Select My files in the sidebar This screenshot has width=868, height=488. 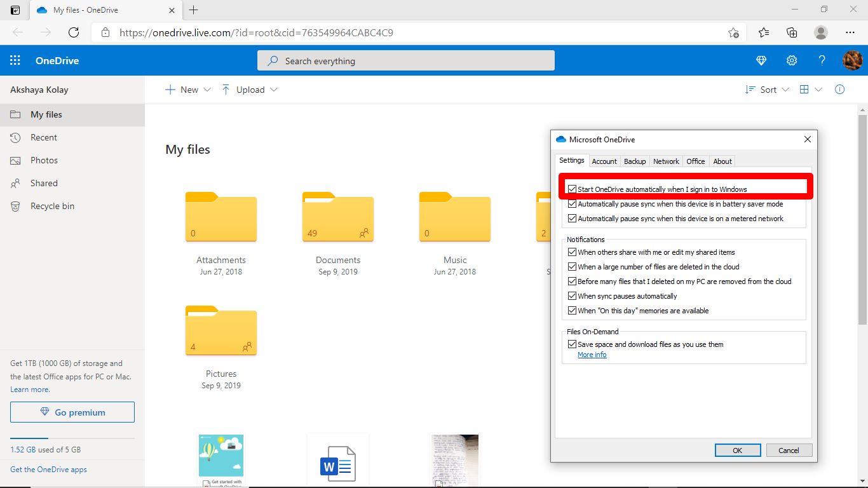tap(72, 114)
